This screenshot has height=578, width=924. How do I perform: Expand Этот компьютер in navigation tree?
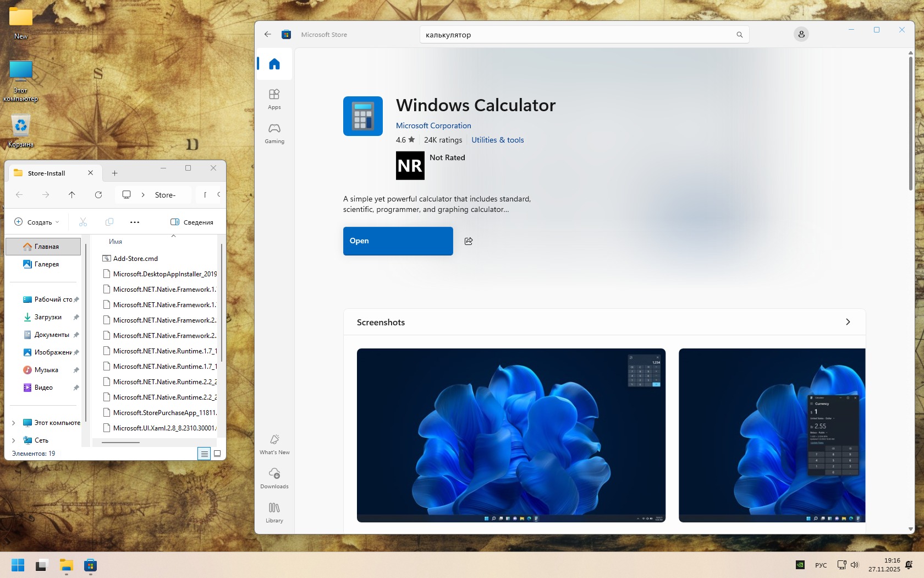14,423
